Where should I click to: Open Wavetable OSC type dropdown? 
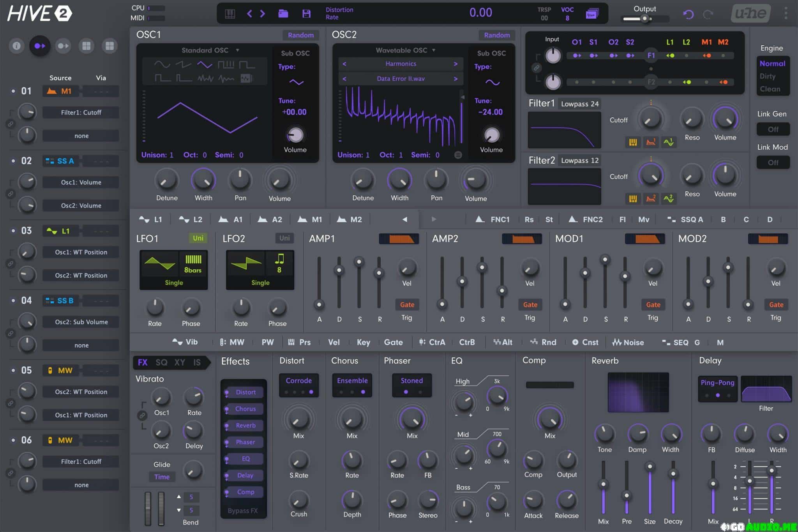coord(406,50)
